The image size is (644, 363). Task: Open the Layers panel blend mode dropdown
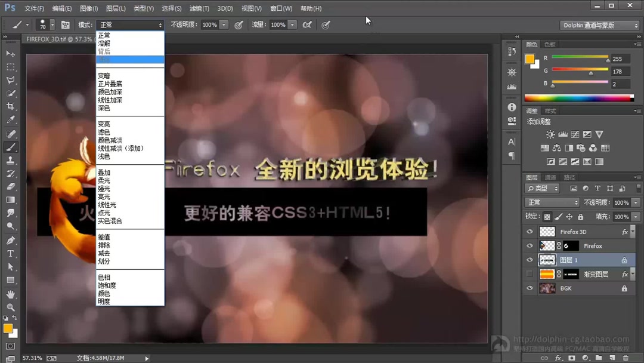(x=552, y=202)
